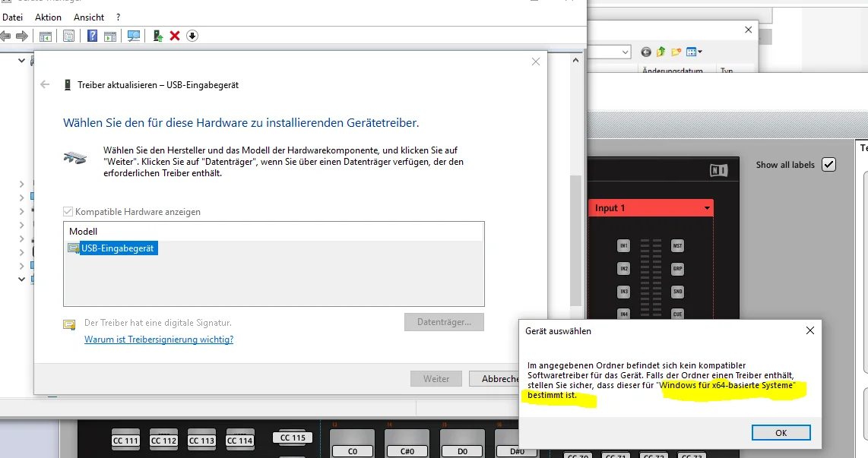Screen dimensions: 868x458
Task: Click the back arrow in Geräte-Manager toolbar
Action: coord(5,36)
